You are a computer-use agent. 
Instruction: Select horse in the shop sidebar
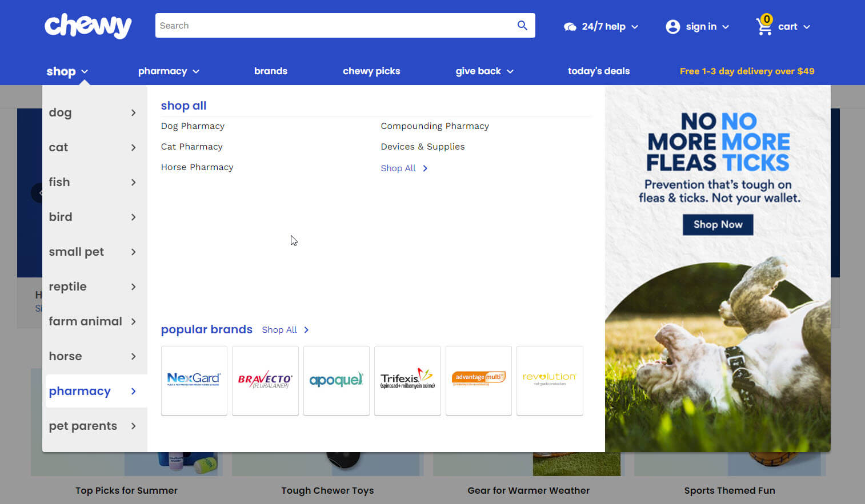(x=65, y=356)
